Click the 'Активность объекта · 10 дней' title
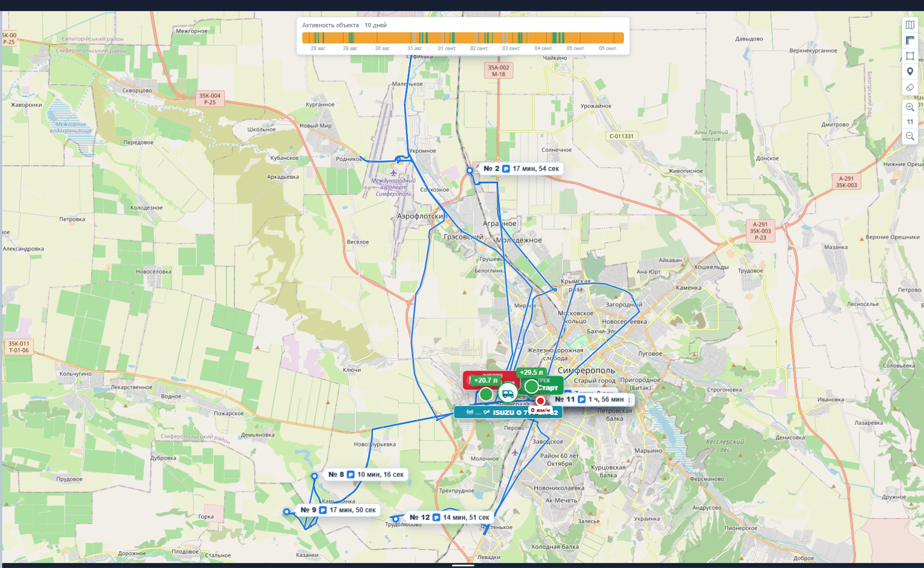The image size is (924, 568). click(344, 25)
